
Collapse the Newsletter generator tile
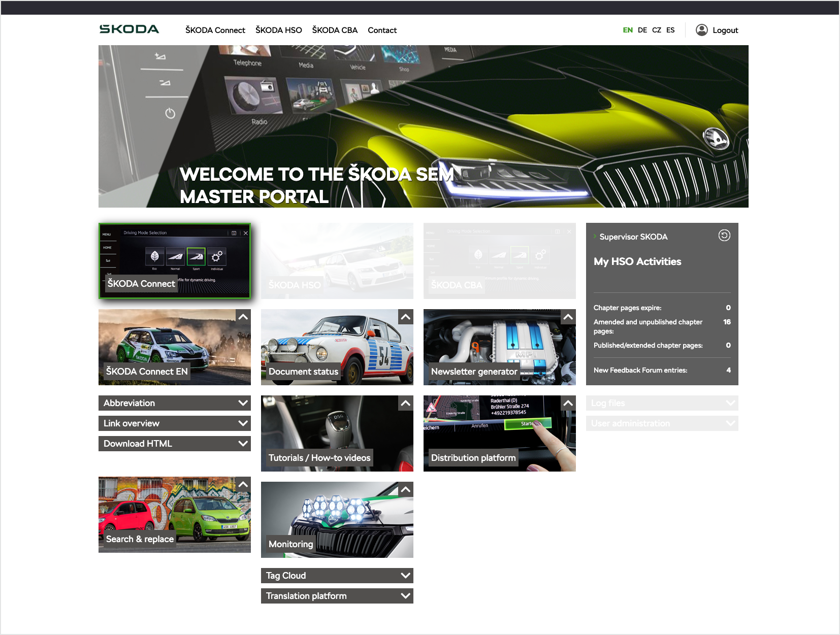(568, 317)
